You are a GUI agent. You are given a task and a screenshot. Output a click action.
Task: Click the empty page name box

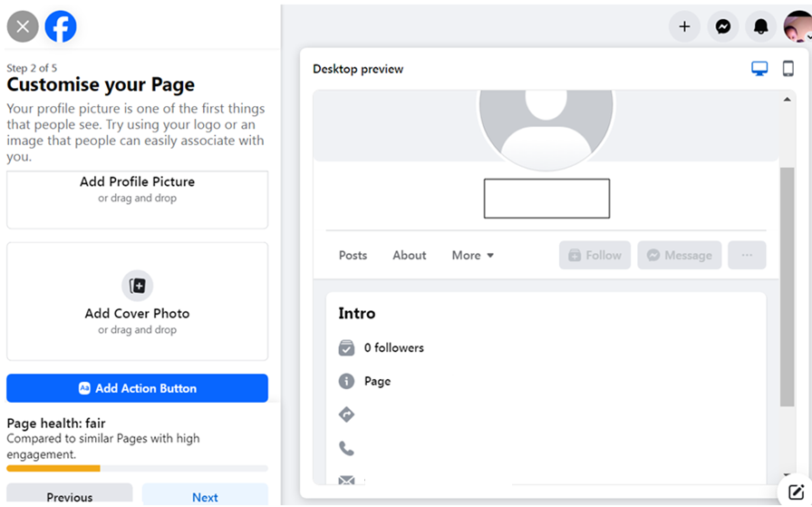click(x=546, y=199)
